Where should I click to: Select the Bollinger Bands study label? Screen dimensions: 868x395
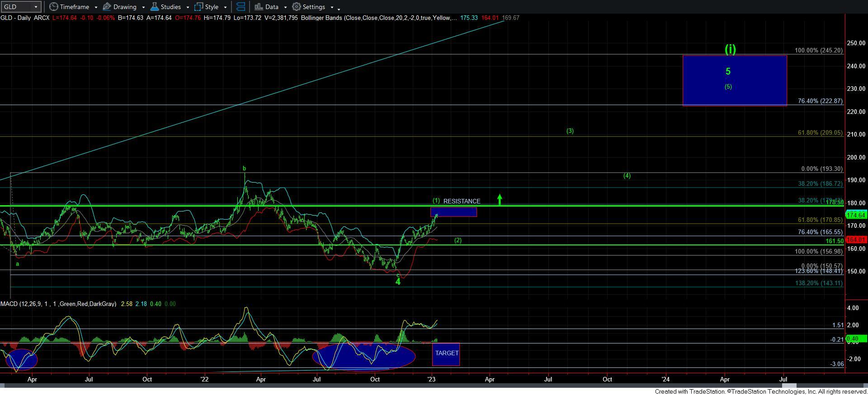[379, 18]
